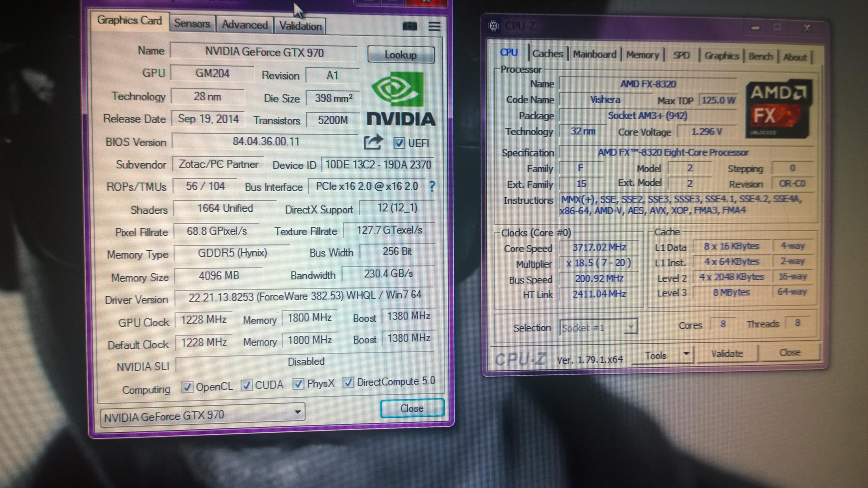The width and height of the screenshot is (868, 488).
Task: Click the BIOS export share icon
Action: [x=373, y=142]
